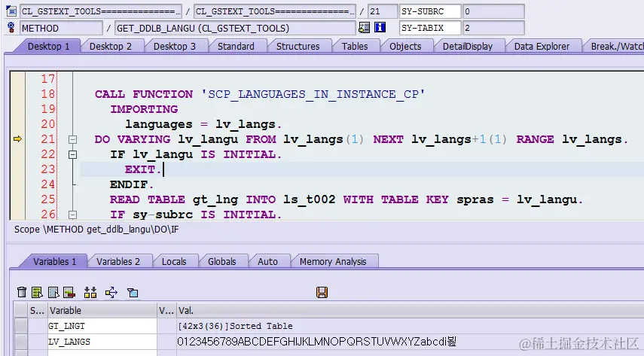Switch to the Desktop 3 tab

tap(175, 47)
